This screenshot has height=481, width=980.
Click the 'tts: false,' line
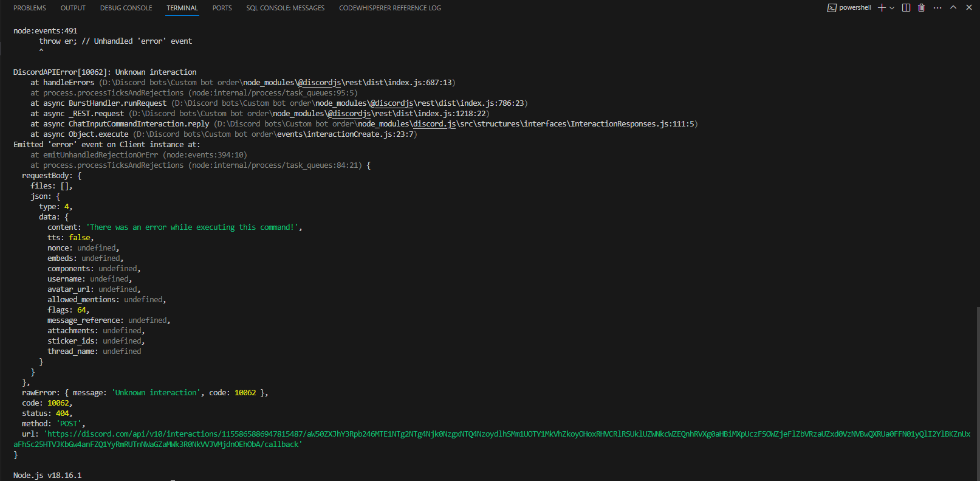[x=71, y=238]
